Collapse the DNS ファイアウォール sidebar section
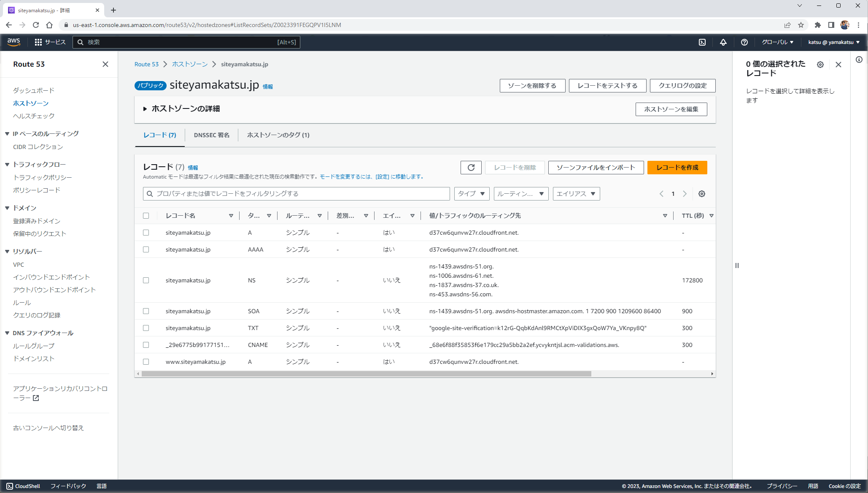Screen dimensions: 868x493 click(7, 333)
